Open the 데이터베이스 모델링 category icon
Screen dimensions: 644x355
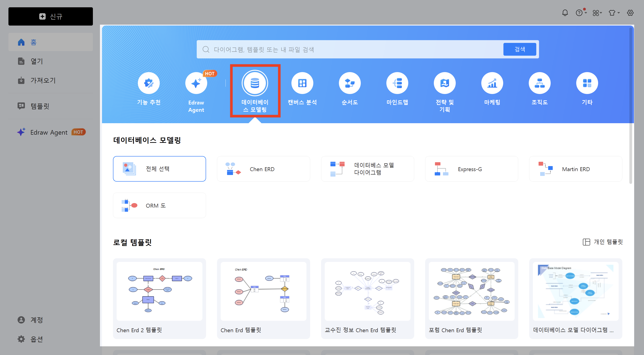coord(255,83)
